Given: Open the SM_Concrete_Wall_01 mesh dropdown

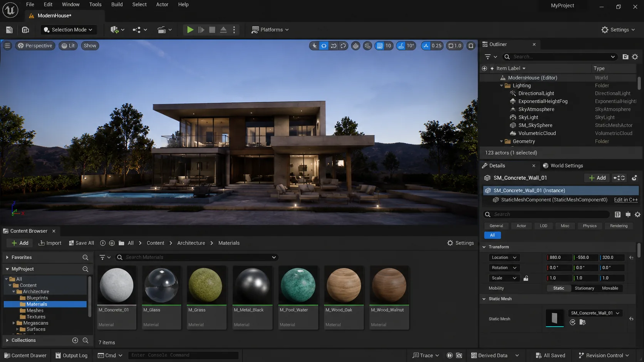Looking at the screenshot, I should pos(595,313).
